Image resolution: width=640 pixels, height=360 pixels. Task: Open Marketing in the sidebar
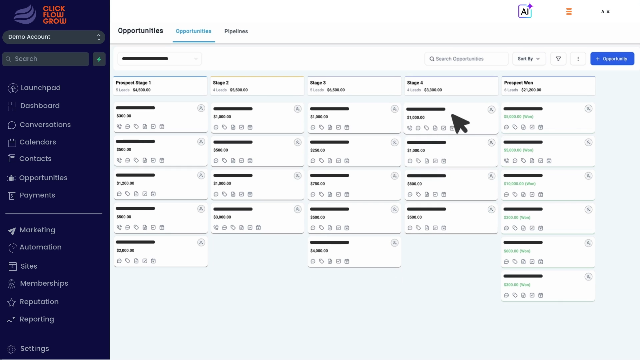click(32, 230)
